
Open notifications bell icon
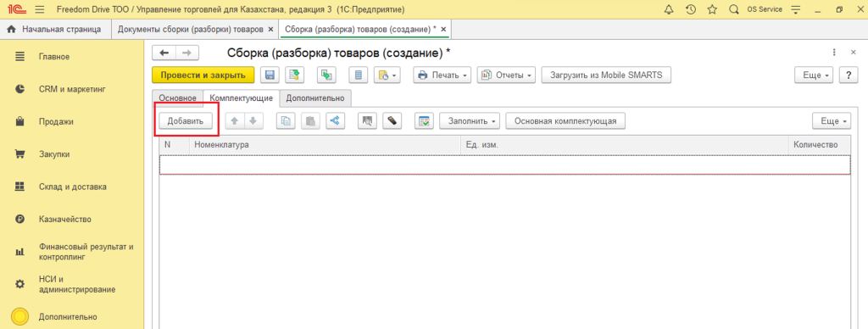tap(670, 9)
